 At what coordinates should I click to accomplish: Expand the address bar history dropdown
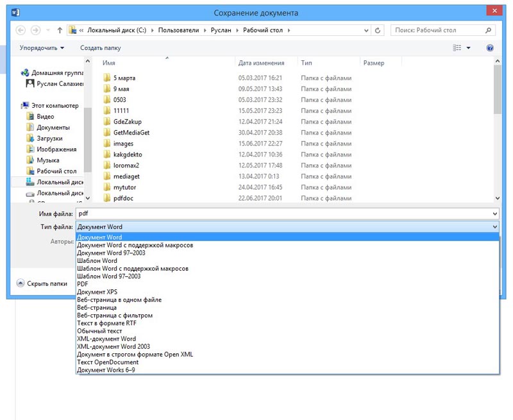coord(366,30)
